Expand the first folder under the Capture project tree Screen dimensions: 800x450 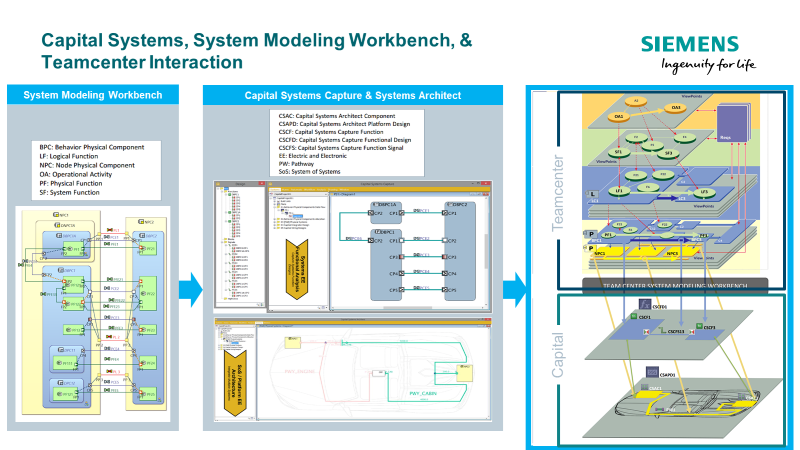pos(273,201)
